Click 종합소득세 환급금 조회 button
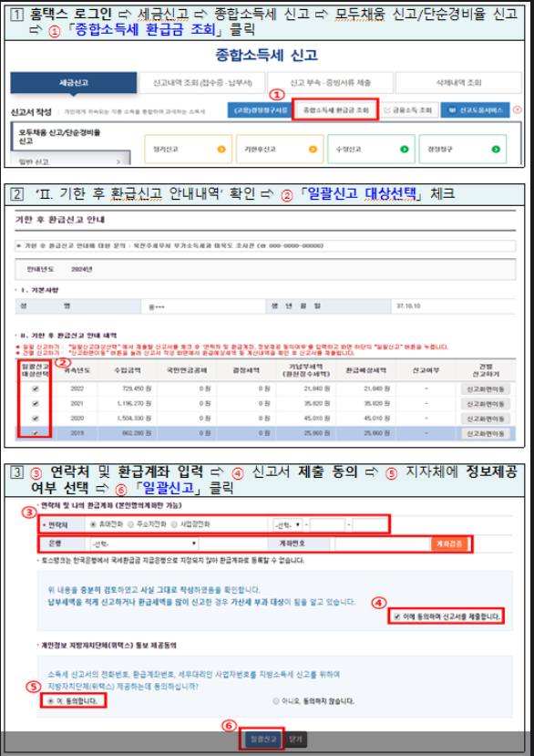The width and height of the screenshot is (534, 756). tap(336, 110)
